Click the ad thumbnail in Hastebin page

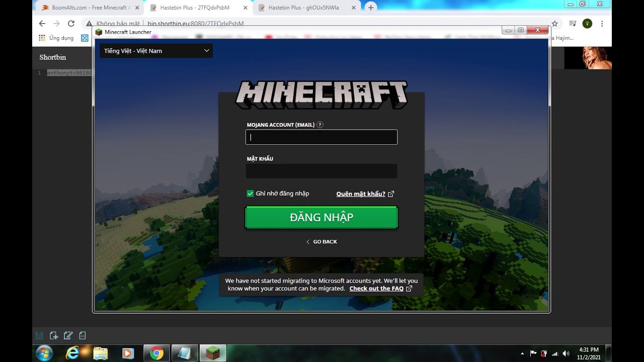(588, 58)
